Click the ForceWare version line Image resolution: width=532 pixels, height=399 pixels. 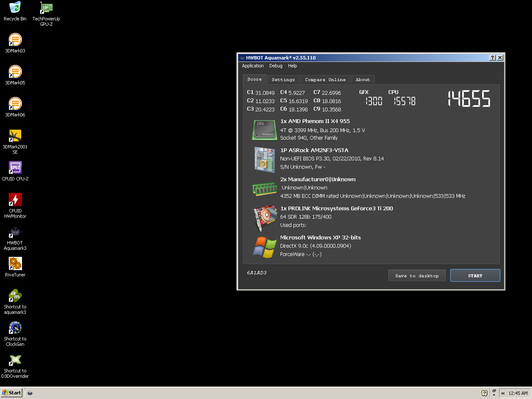point(301,254)
